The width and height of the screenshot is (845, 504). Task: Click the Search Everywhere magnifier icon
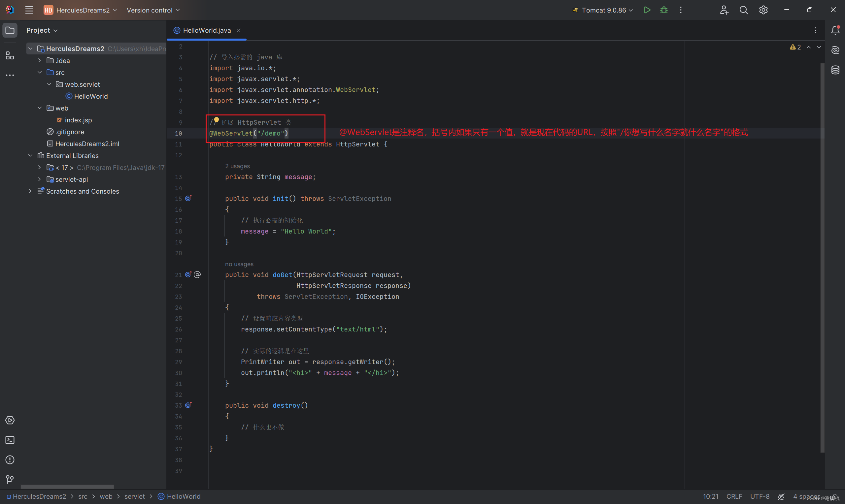click(743, 10)
